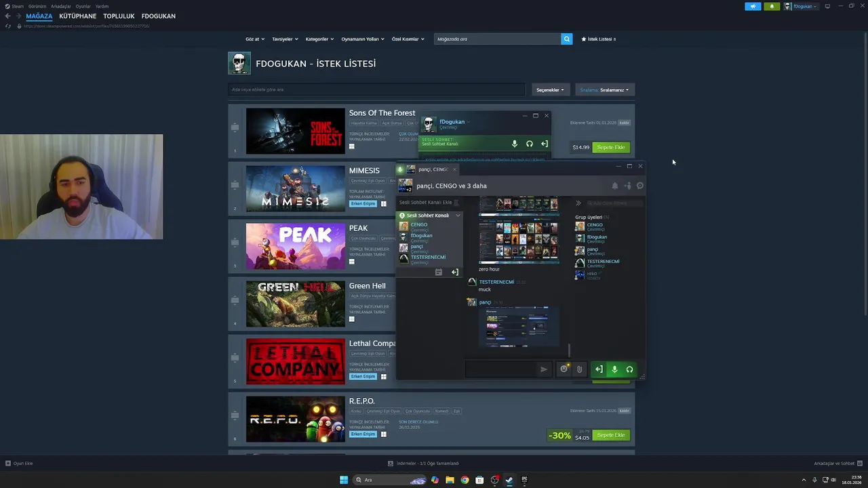Go forward with the navigation forward arrow

pos(18,16)
